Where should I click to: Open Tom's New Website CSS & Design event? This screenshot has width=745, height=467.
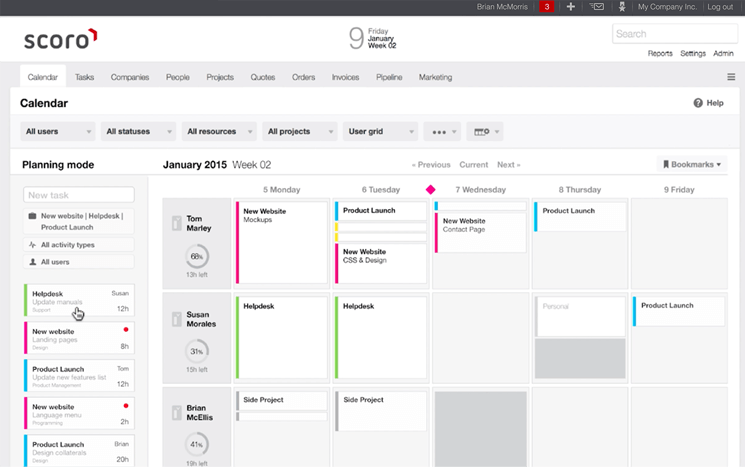pos(381,263)
